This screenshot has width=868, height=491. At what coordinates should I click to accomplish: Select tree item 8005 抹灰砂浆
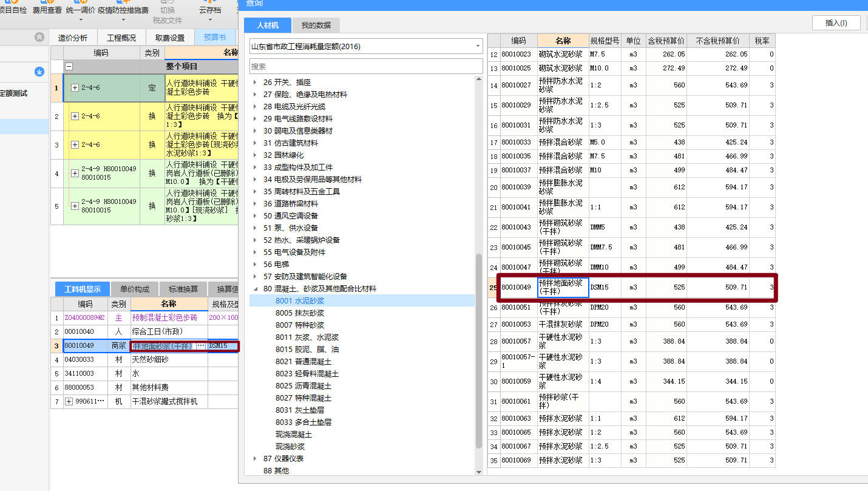(x=299, y=313)
